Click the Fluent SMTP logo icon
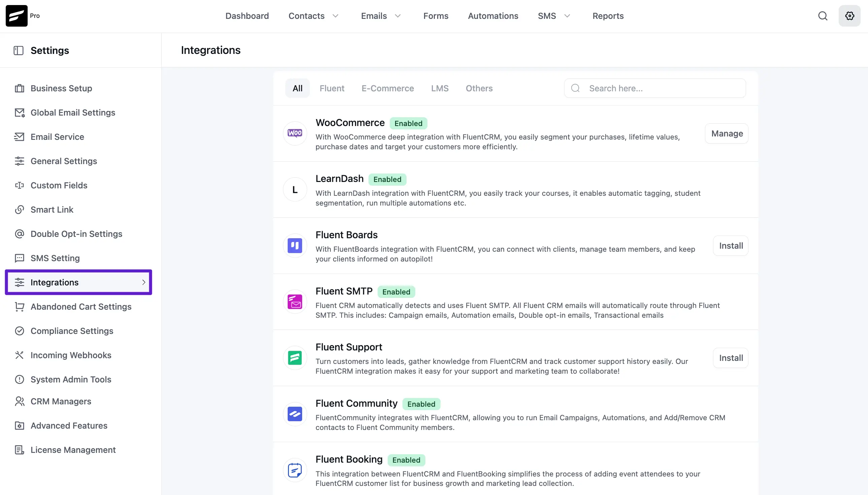Viewport: 868px width, 495px height. [x=294, y=302]
